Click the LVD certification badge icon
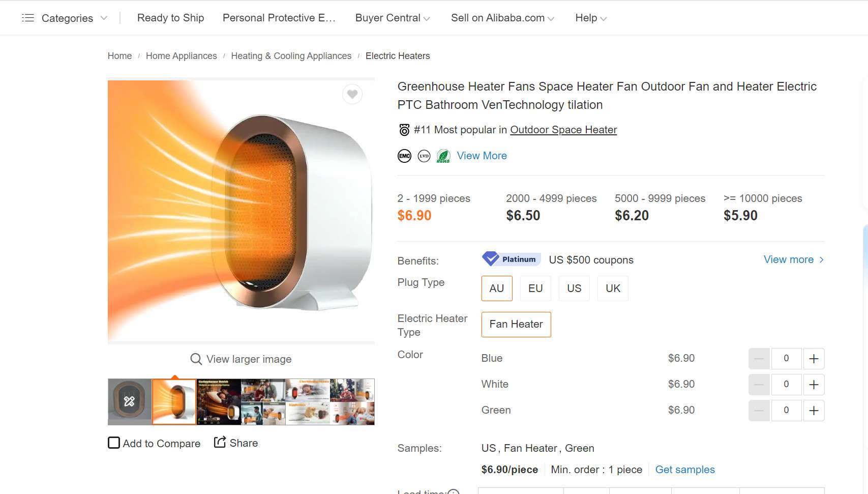868x494 pixels. click(424, 156)
